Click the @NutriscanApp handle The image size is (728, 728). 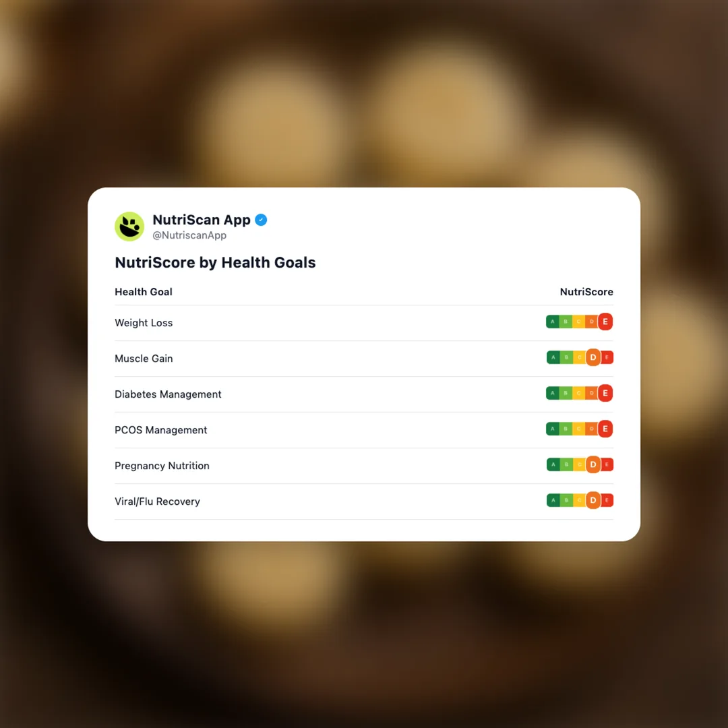point(189,235)
